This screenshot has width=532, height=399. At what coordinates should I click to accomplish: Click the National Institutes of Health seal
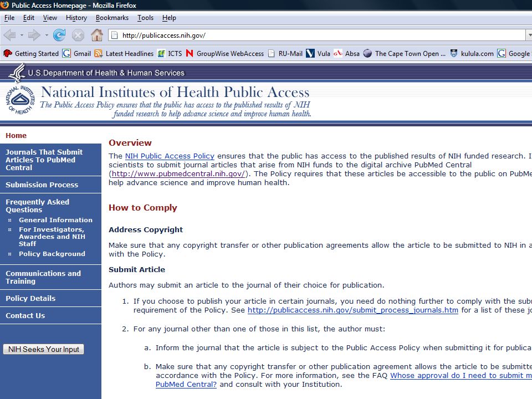click(x=20, y=100)
